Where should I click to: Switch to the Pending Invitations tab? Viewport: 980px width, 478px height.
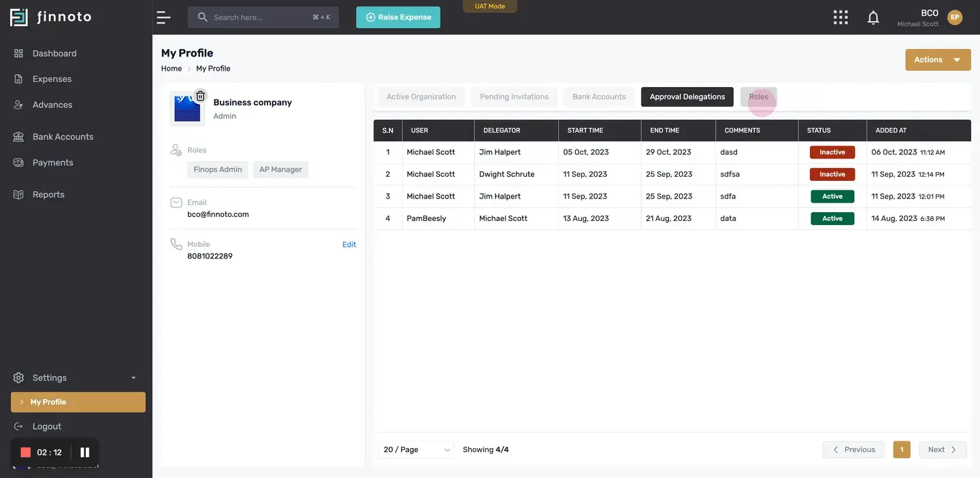514,97
